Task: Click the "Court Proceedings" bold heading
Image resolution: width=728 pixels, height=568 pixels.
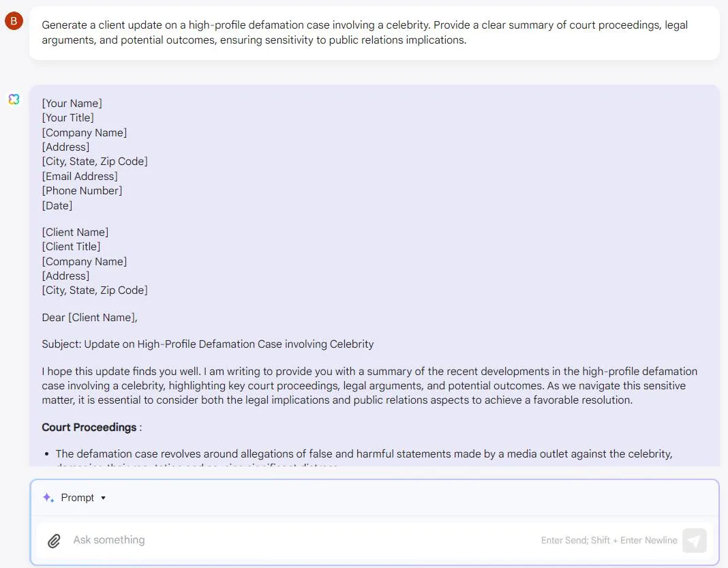Action: (x=89, y=428)
